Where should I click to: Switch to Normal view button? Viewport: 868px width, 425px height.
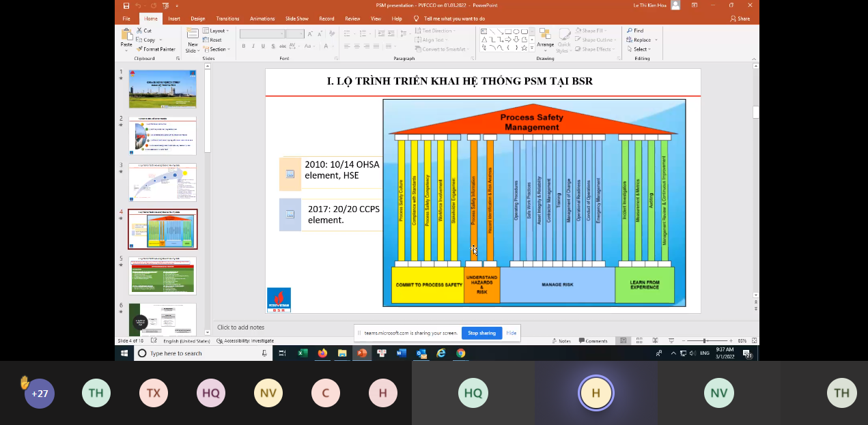tap(623, 340)
